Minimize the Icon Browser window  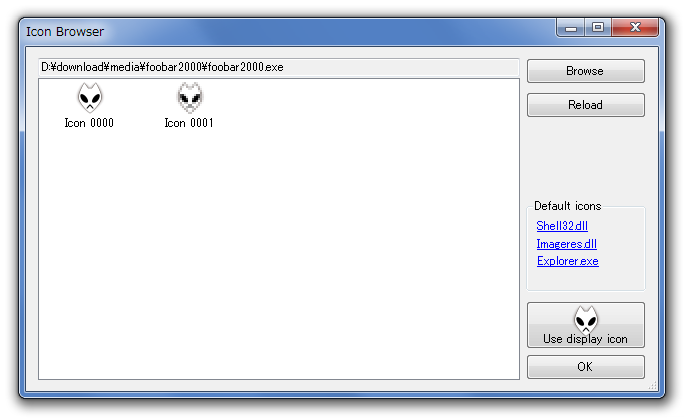570,28
